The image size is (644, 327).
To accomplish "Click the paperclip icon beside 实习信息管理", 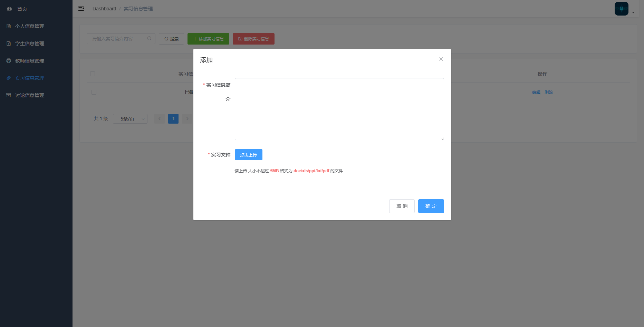I will tap(9, 78).
